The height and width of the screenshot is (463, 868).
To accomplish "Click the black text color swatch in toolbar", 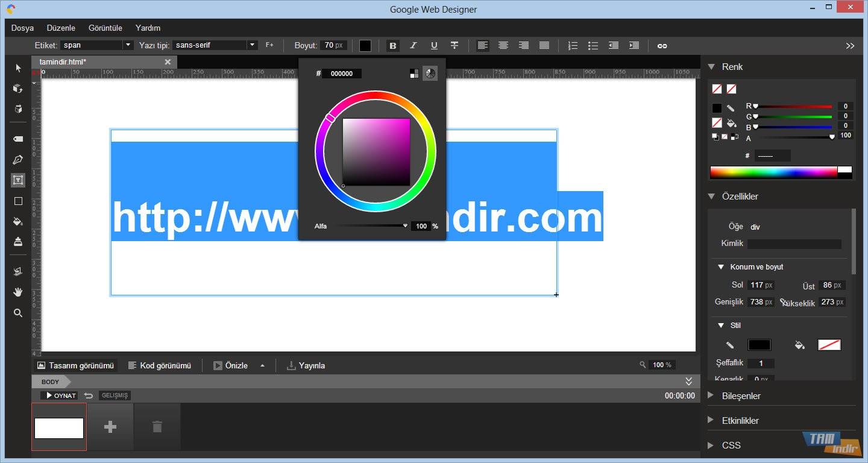I will click(x=365, y=46).
